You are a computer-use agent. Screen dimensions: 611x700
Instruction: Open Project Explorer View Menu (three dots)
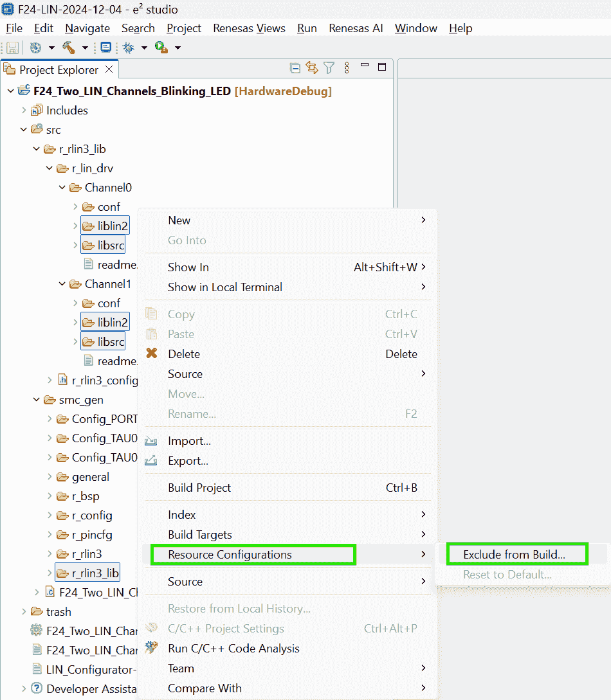pos(347,68)
